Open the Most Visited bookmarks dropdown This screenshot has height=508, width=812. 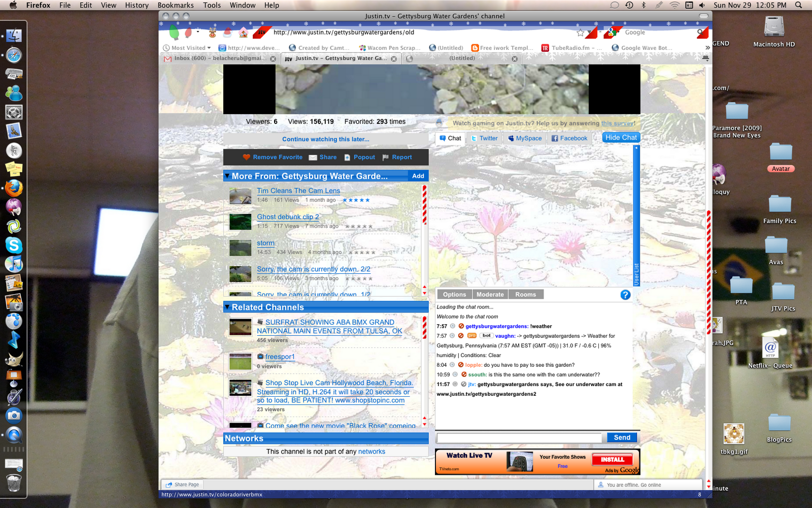187,48
